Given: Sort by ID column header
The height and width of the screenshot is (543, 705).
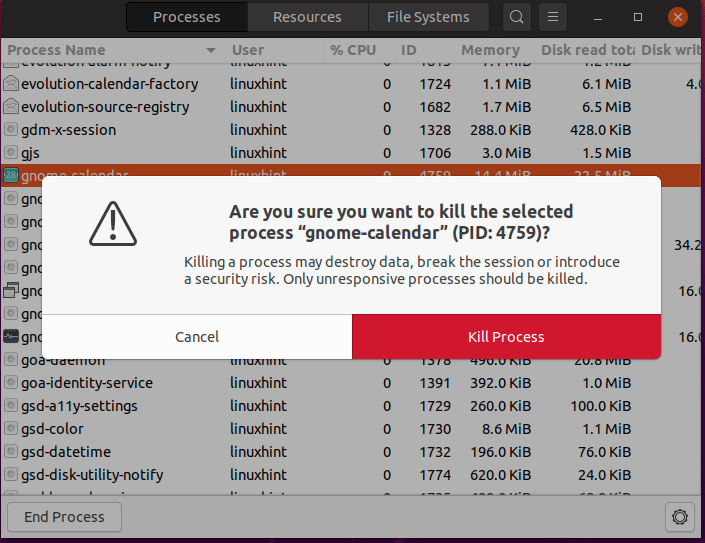Looking at the screenshot, I should (x=424, y=50).
